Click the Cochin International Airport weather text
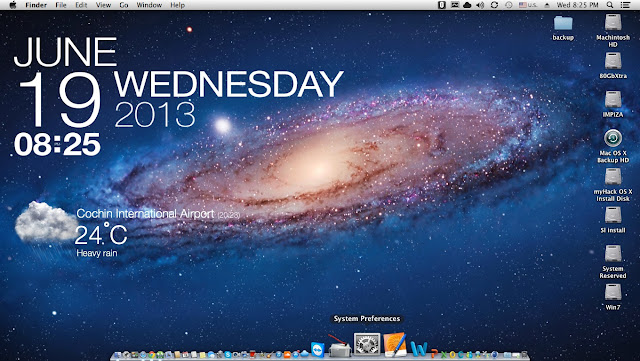 coord(145,214)
